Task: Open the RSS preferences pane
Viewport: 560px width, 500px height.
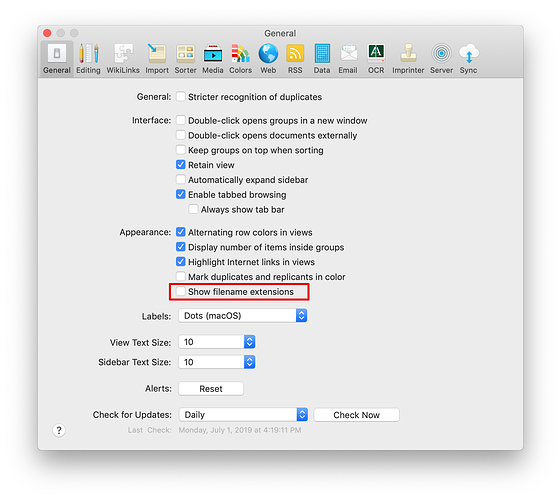Action: tap(295, 59)
